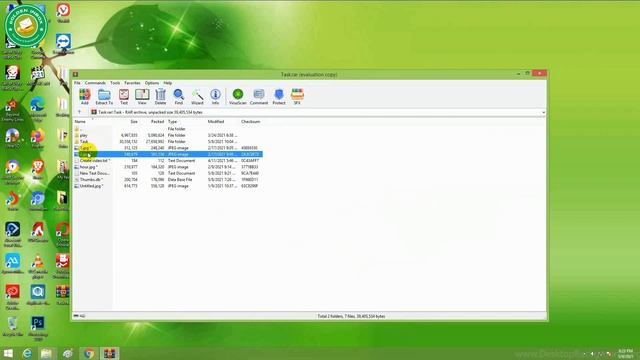Image resolution: width=640 pixels, height=360 pixels.
Task: Open the View file tool
Action: 142,97
